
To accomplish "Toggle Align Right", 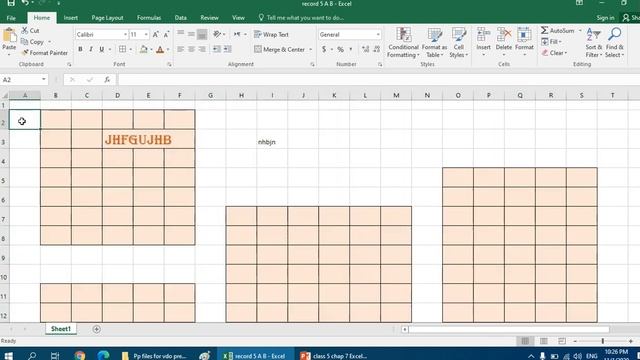I will pyautogui.click(x=202, y=49).
